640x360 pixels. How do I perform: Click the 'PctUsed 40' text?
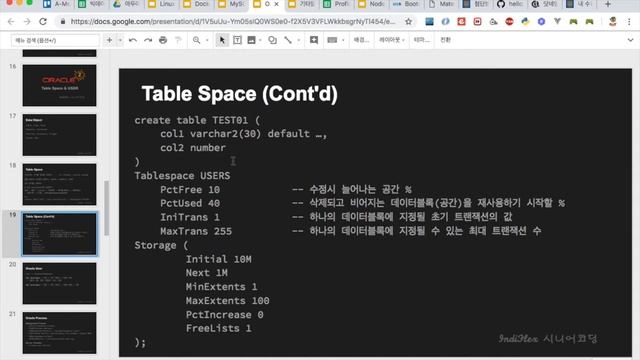click(x=190, y=203)
